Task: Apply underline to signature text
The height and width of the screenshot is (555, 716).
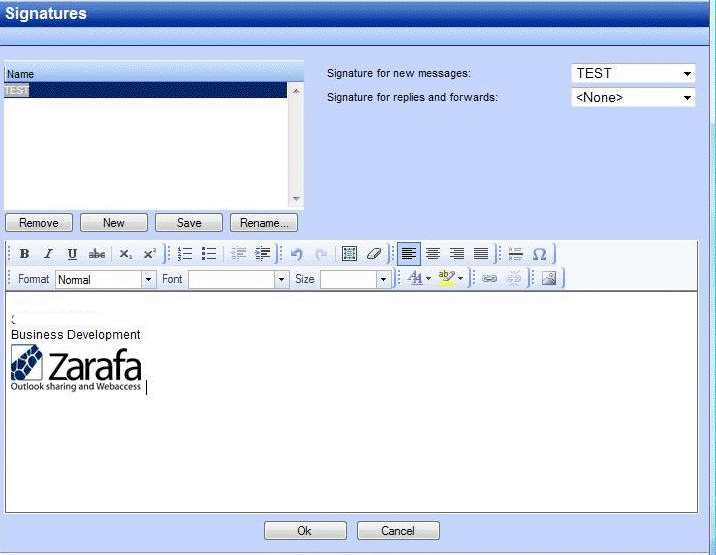Action: coord(72,254)
